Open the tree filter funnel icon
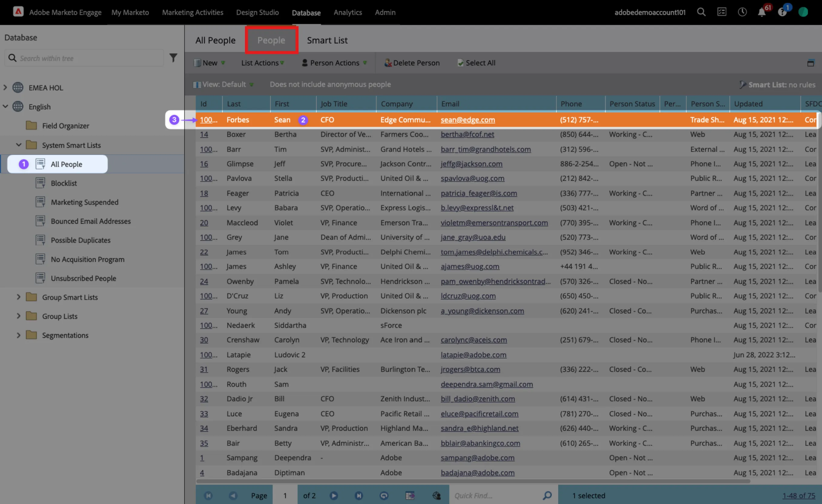 tap(173, 58)
